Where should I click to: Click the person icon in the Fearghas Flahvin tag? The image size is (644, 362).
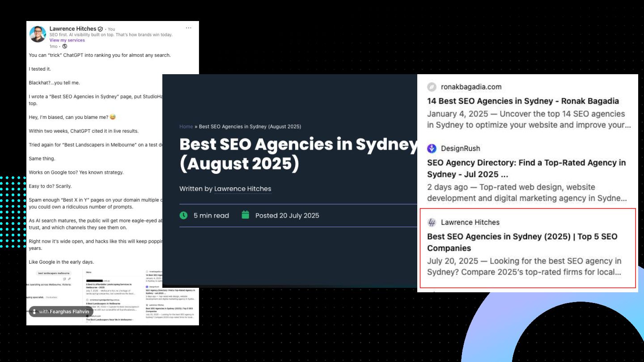[34, 311]
